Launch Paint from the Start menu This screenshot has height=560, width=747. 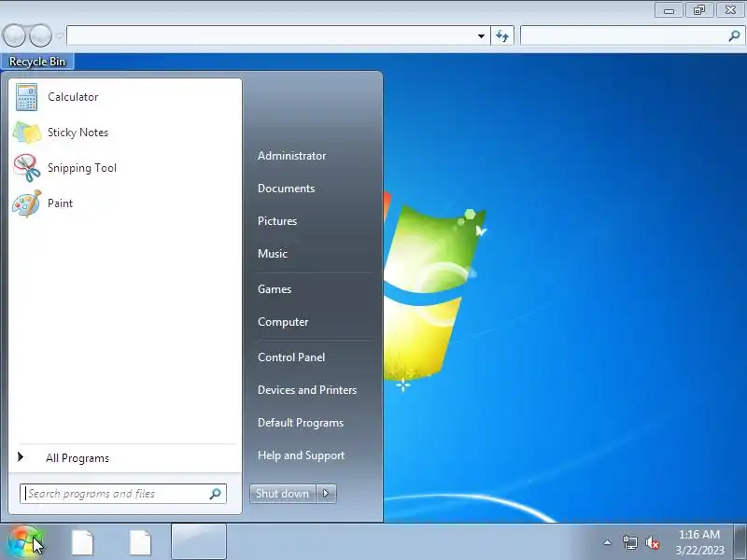point(125,203)
